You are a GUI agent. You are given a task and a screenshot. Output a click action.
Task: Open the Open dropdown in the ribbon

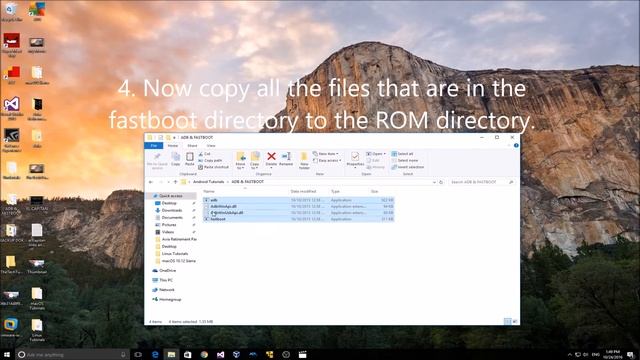(376, 154)
